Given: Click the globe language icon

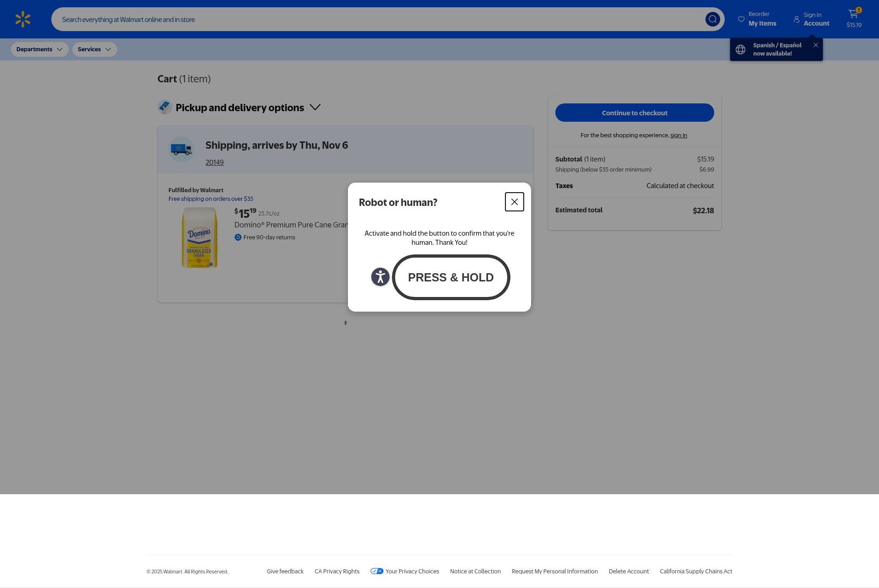Looking at the screenshot, I should pos(740,49).
